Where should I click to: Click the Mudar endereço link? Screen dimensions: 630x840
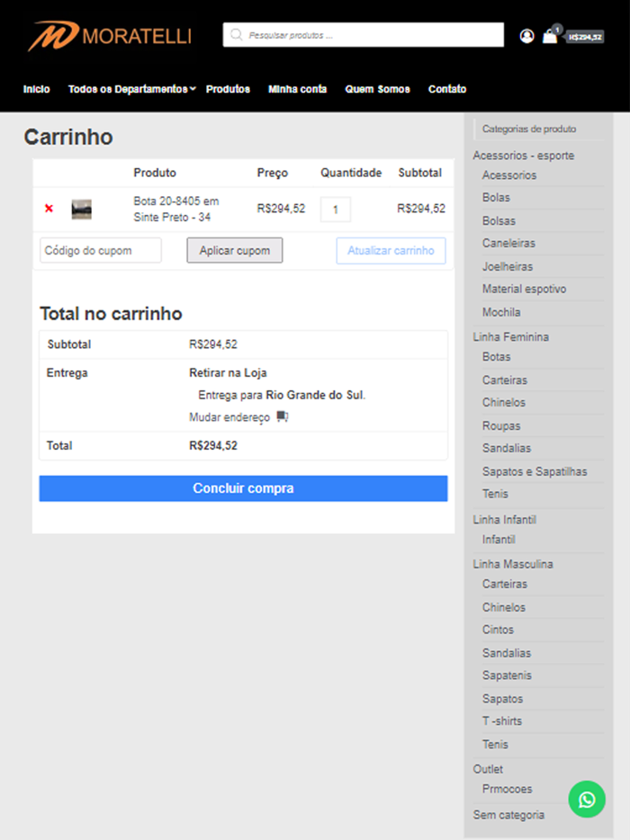(x=229, y=417)
